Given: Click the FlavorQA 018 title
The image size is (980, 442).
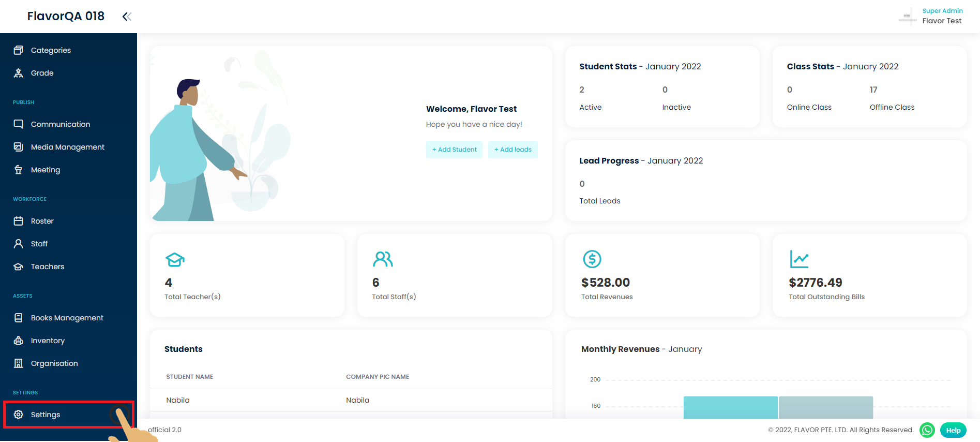Looking at the screenshot, I should (x=66, y=16).
